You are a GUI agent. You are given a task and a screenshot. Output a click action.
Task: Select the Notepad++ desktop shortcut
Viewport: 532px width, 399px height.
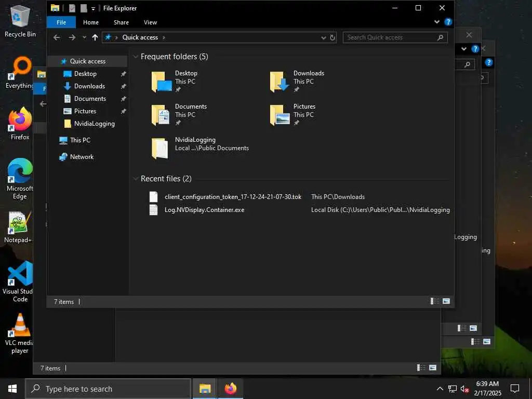[x=18, y=227]
